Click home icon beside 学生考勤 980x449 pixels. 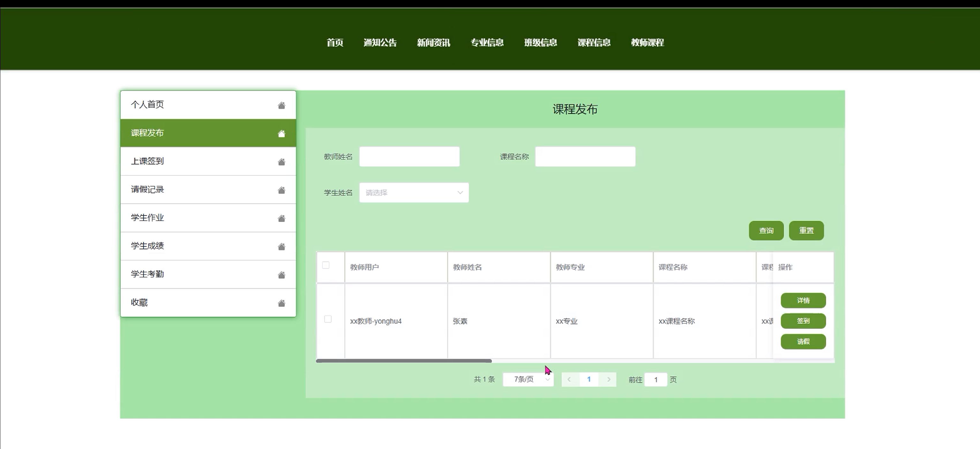pyautogui.click(x=281, y=275)
